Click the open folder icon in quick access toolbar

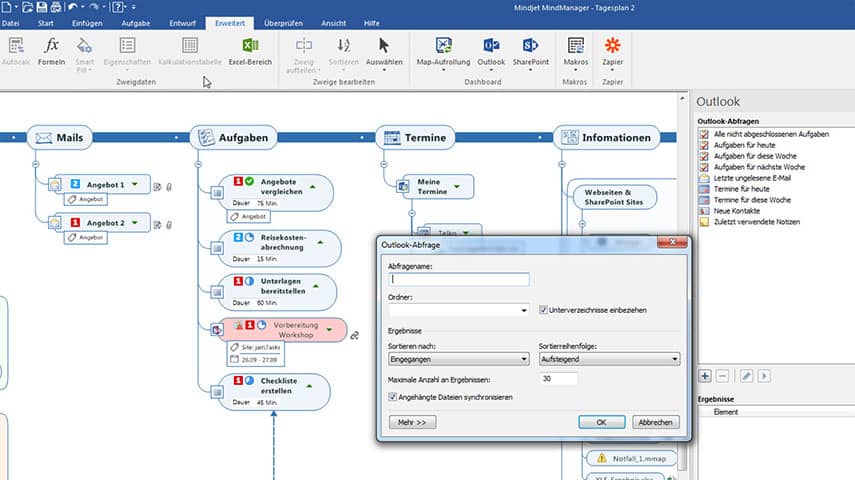28,8
